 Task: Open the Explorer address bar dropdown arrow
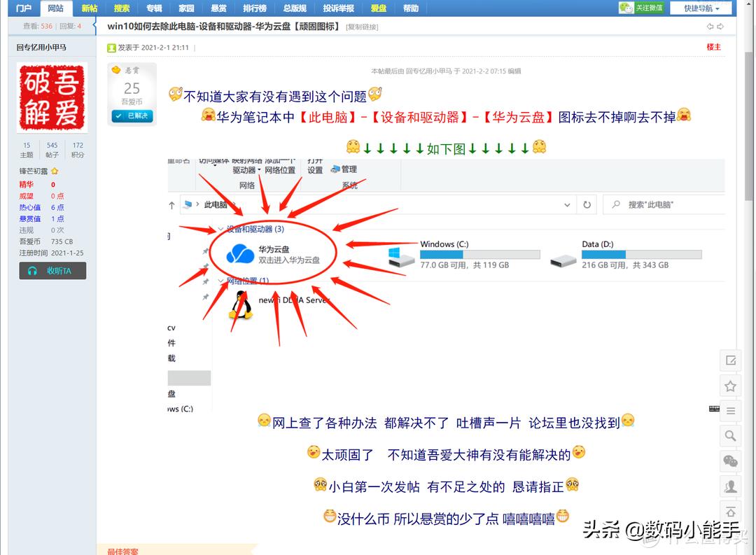click(x=567, y=204)
